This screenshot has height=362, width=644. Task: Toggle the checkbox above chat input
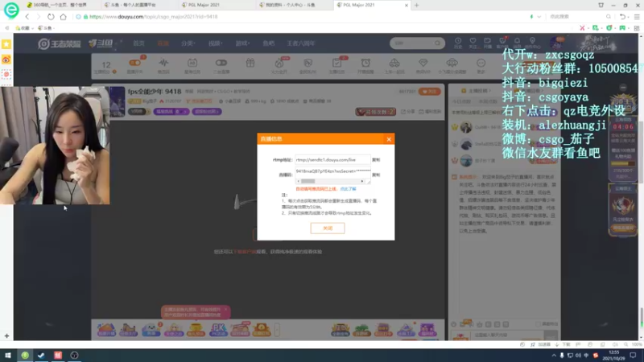[538, 324]
